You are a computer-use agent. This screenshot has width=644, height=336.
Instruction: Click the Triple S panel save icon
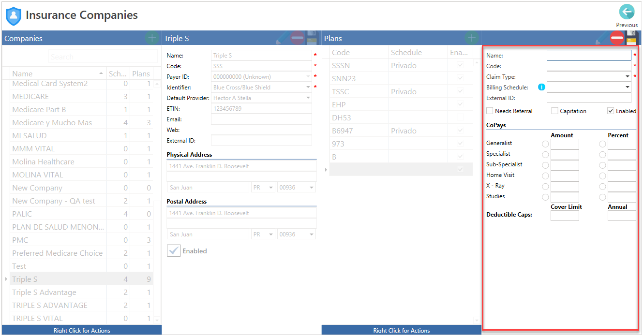tap(312, 38)
